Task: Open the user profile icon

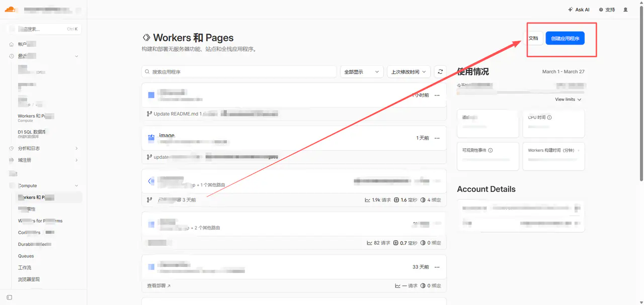Action: pyautogui.click(x=625, y=10)
